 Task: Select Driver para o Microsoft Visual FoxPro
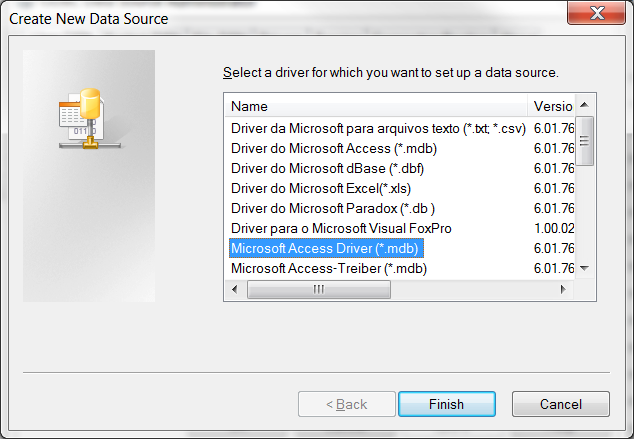coord(341,228)
